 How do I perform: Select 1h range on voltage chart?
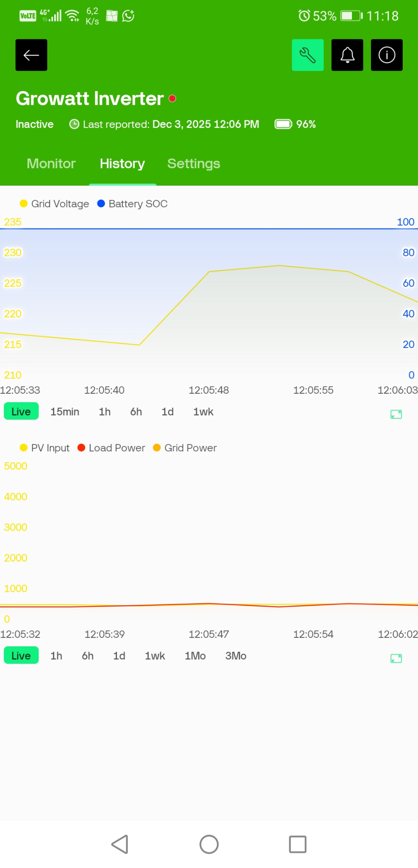click(105, 412)
